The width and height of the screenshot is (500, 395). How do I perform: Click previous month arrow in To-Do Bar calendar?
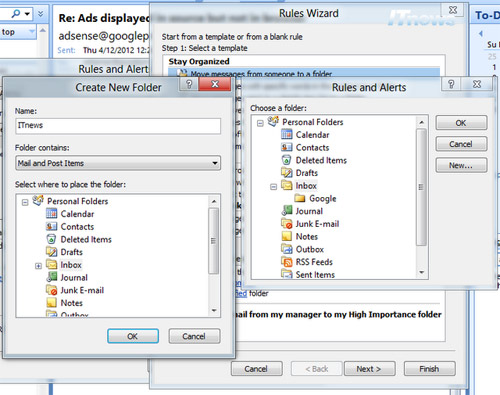(x=481, y=33)
